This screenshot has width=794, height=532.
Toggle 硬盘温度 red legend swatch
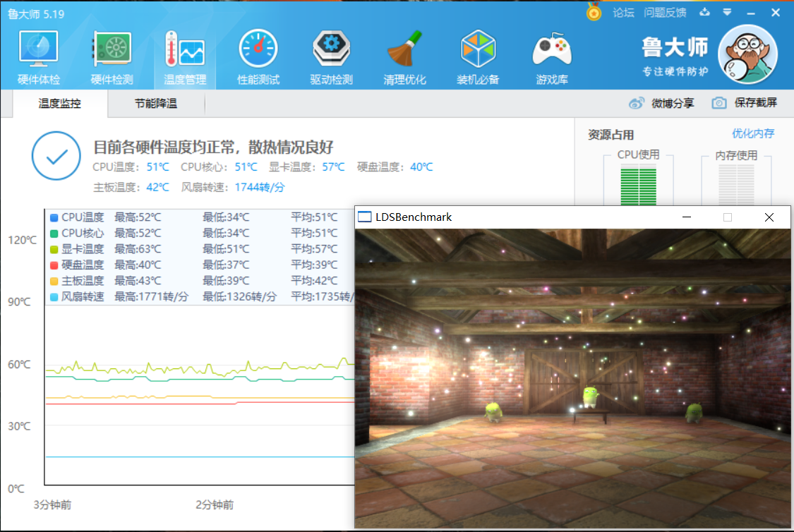pyautogui.click(x=54, y=265)
